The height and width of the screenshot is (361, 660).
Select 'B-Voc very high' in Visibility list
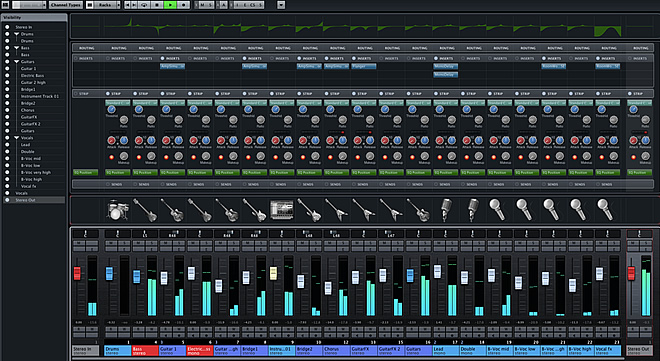36,173
